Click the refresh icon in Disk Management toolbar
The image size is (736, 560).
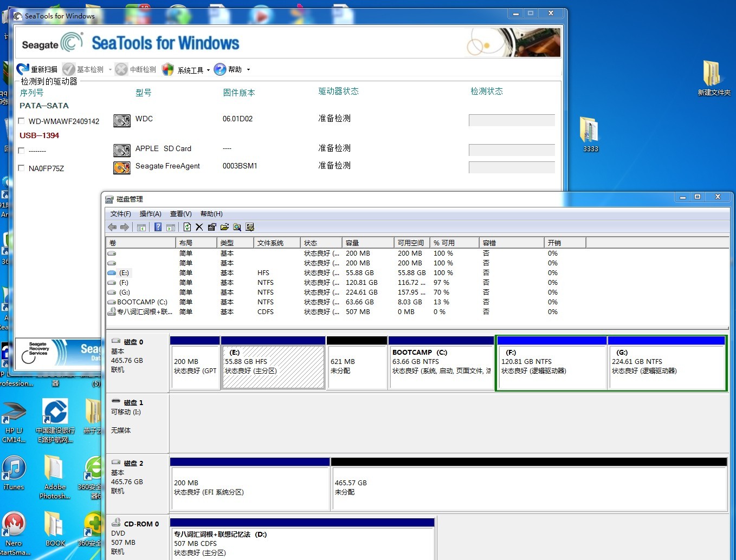pyautogui.click(x=187, y=227)
